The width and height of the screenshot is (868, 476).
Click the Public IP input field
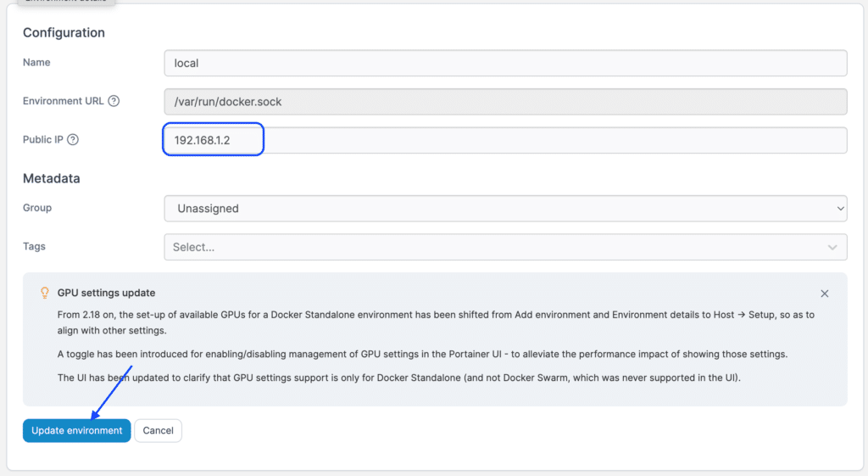[x=505, y=140]
